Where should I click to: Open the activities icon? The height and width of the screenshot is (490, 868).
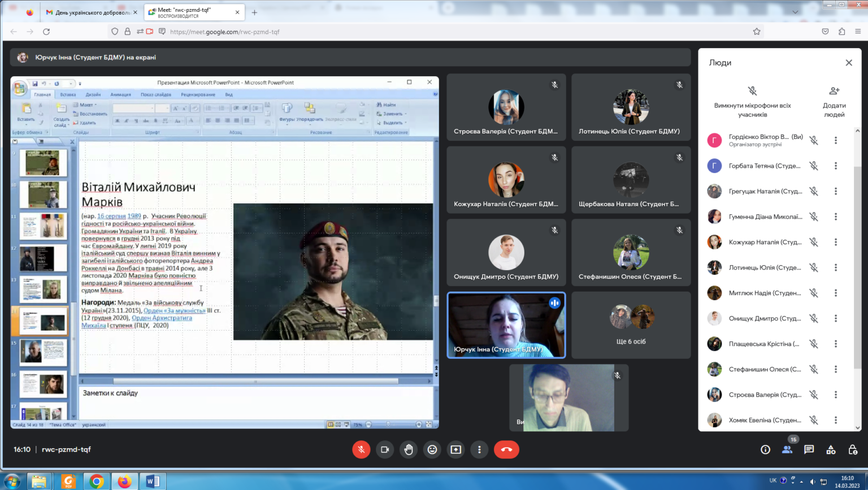pos(831,449)
